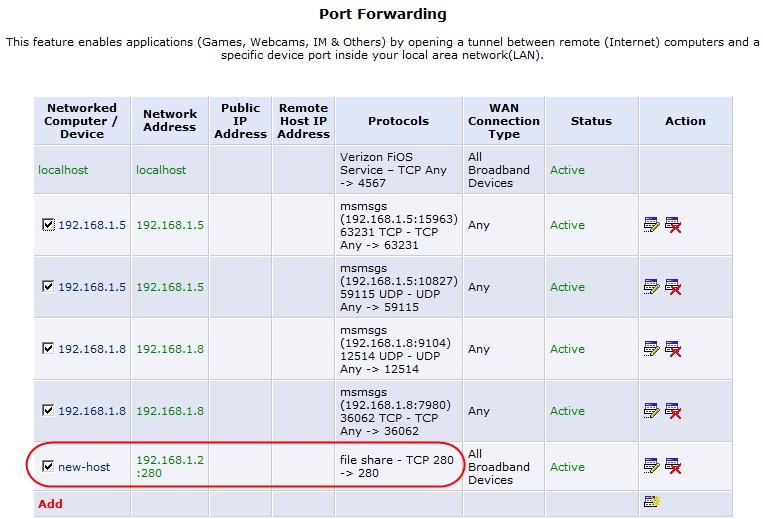Click the Port Forwarding page title
This screenshot has height=519, width=763.
(382, 14)
